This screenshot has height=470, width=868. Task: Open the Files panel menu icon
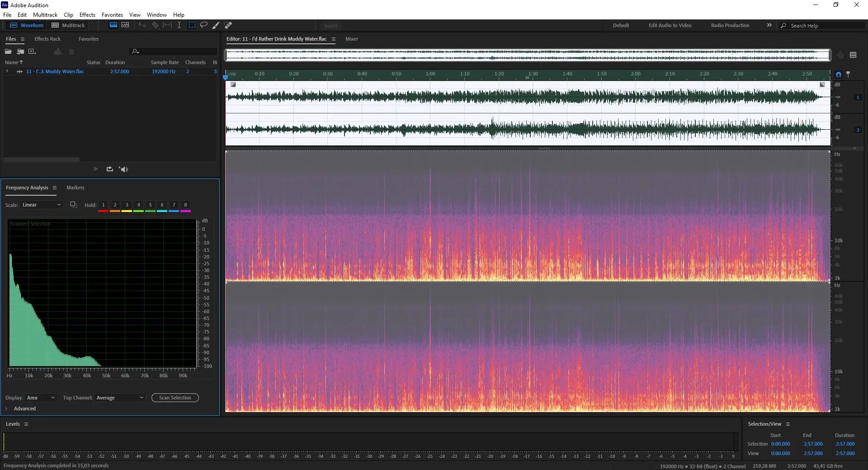pos(23,39)
